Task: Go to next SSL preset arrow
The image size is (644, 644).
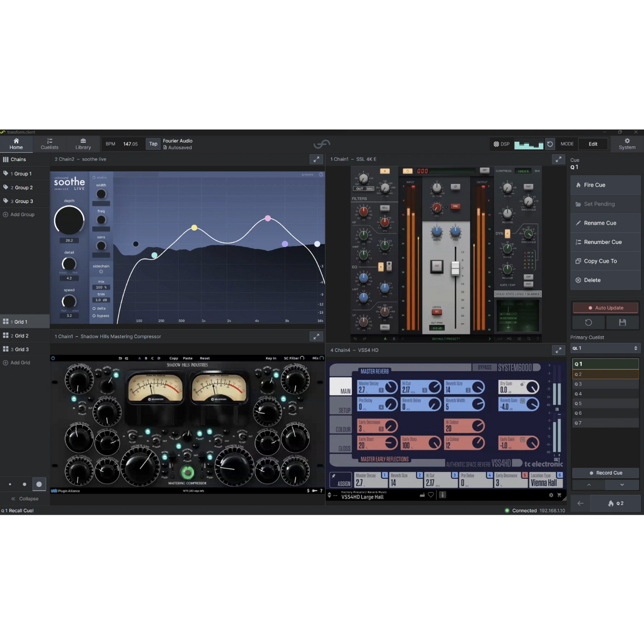Action: pos(489,339)
